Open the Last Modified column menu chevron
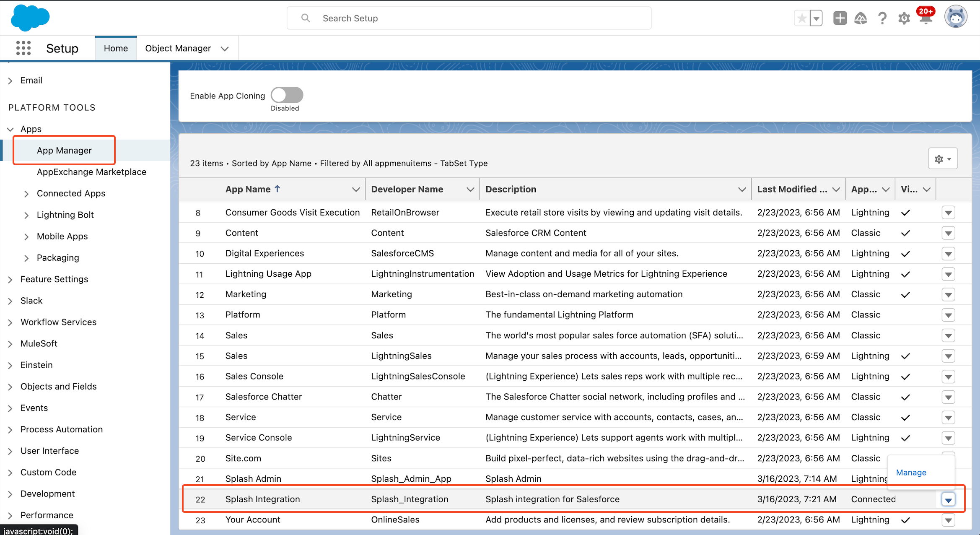The image size is (980, 535). [836, 190]
